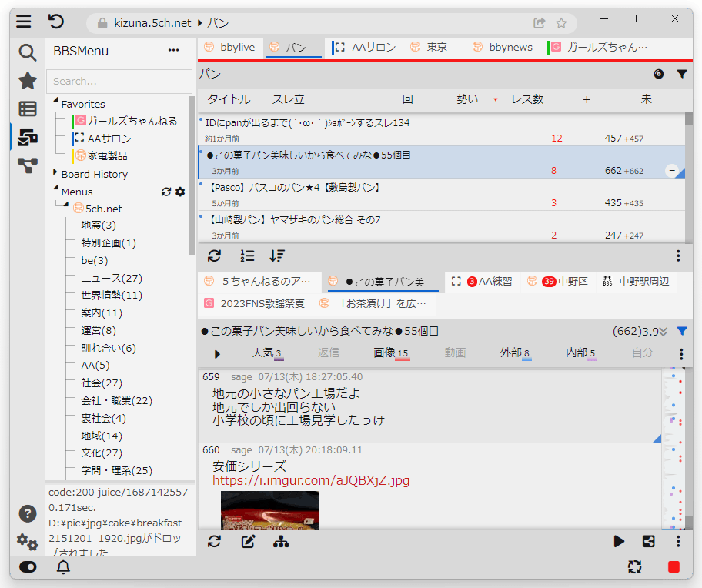Filter responses by 人気 3
The width and height of the screenshot is (702, 588).
267,353
